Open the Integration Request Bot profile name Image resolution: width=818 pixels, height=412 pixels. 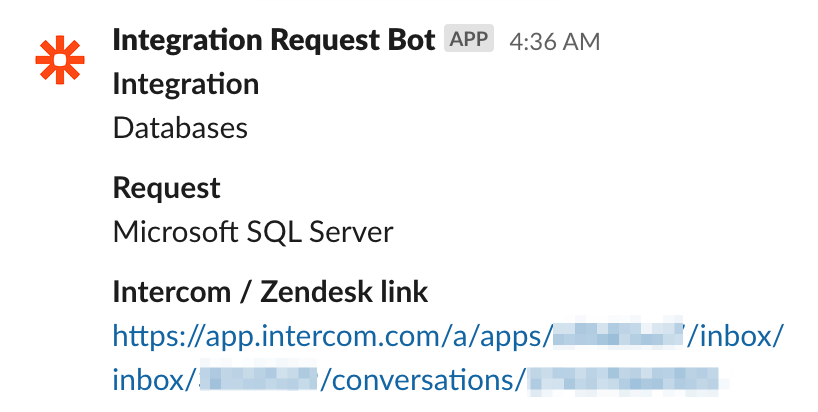coord(274,40)
